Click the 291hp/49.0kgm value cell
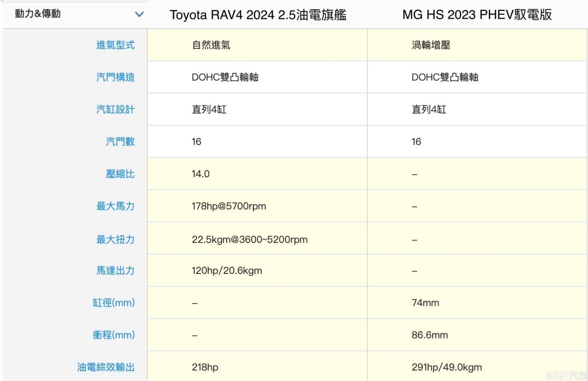This screenshot has height=381, width=588. pos(446,367)
